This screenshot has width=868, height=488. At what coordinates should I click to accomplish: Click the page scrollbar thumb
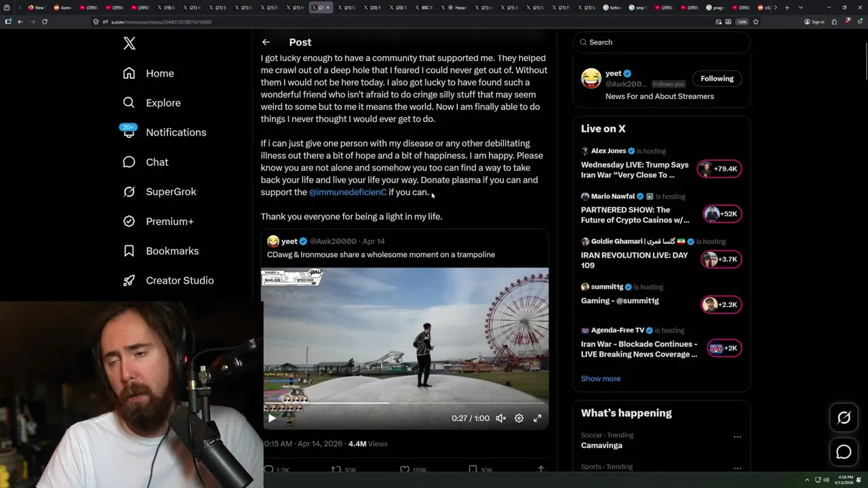[x=865, y=61]
